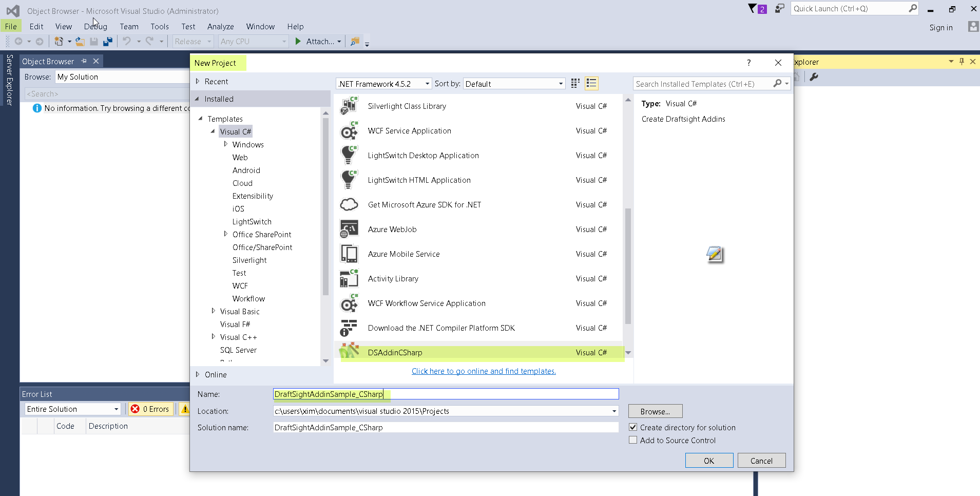Open the Team menu
This screenshot has height=496, width=980.
pos(129,26)
